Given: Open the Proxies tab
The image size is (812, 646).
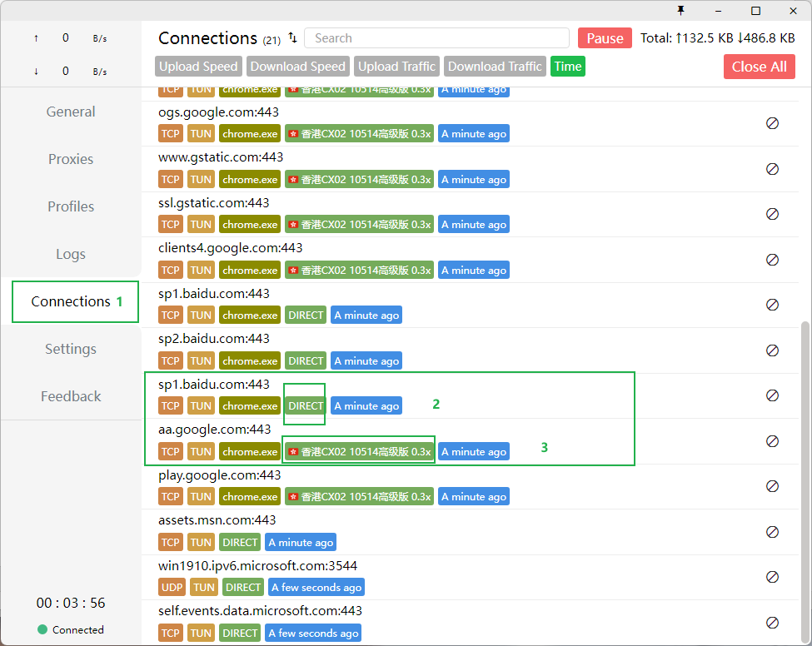Looking at the screenshot, I should 71,159.
